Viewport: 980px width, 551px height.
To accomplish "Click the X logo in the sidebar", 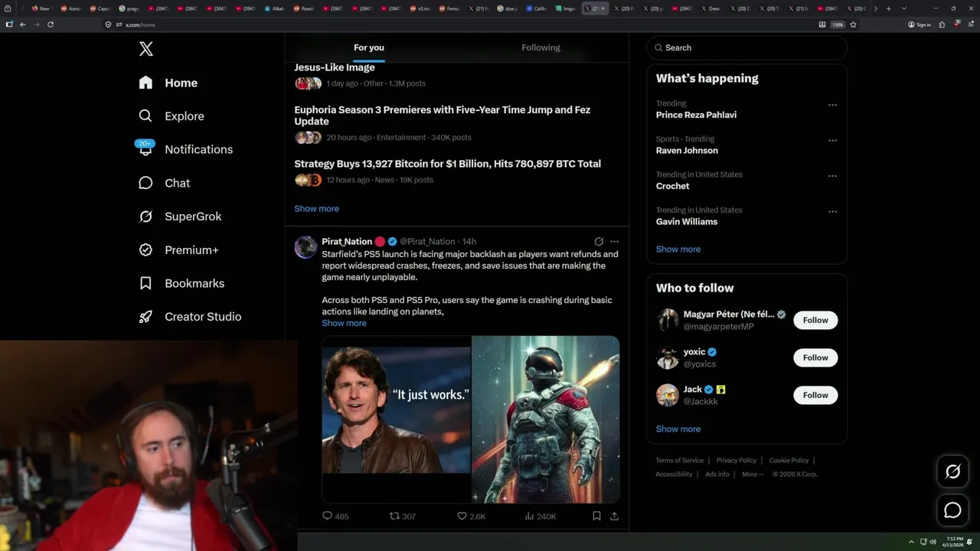I will point(146,49).
